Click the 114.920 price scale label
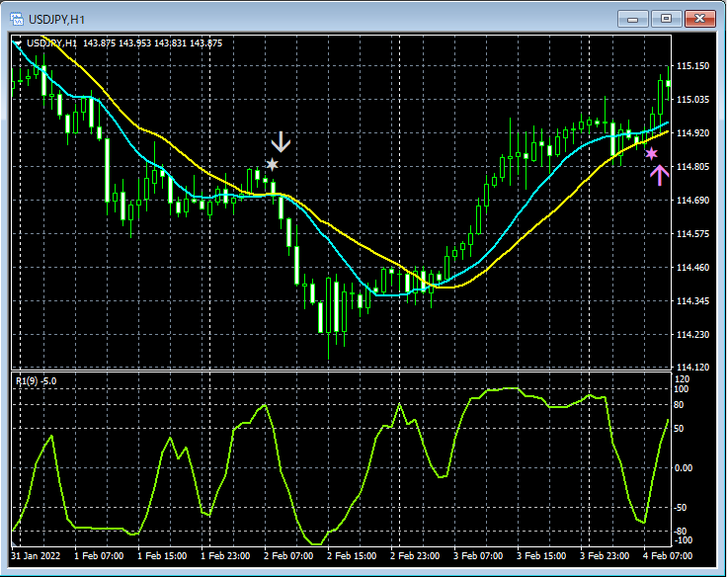 [692, 133]
